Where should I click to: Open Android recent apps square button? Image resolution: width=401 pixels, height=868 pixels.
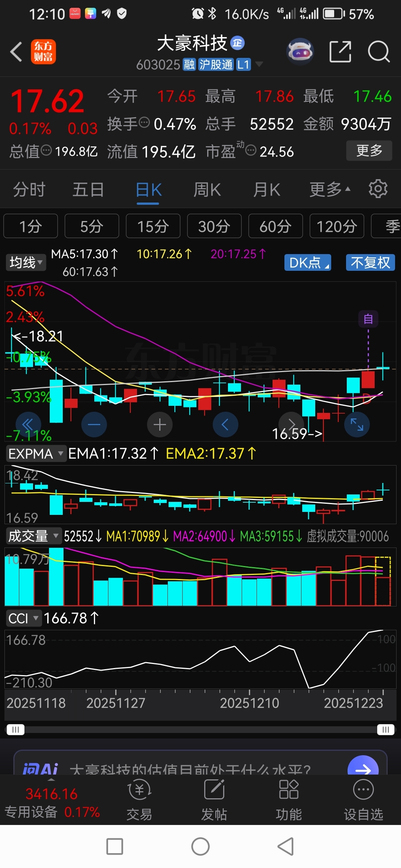[115, 846]
